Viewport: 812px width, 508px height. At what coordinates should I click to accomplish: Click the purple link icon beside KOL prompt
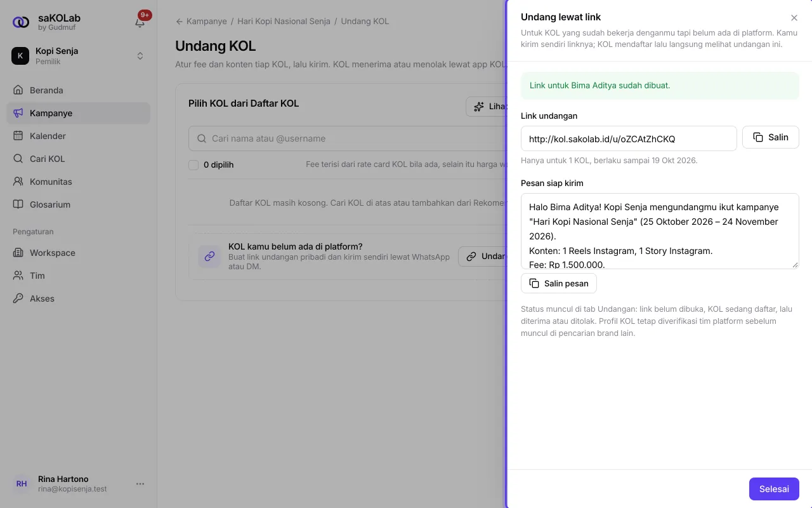click(209, 257)
